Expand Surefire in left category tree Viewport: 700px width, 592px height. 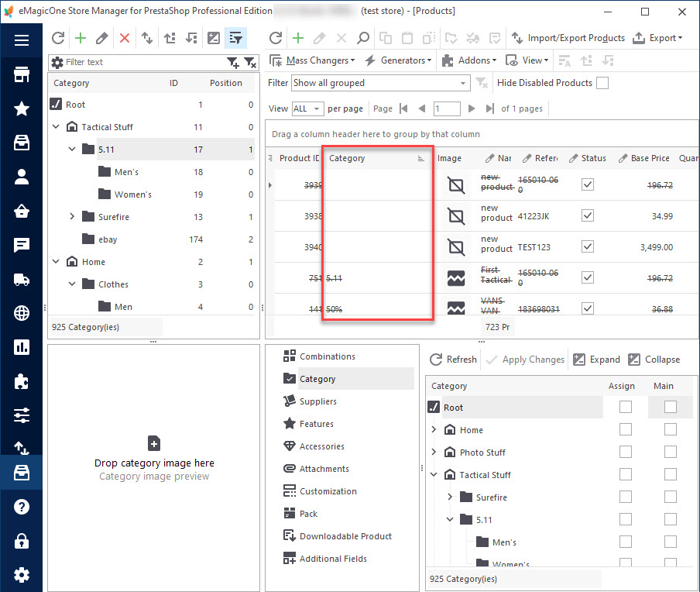[72, 217]
